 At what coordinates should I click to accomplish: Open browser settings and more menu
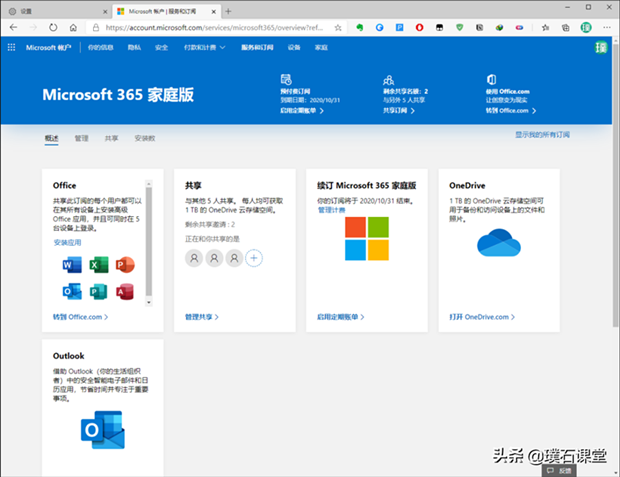(607, 27)
